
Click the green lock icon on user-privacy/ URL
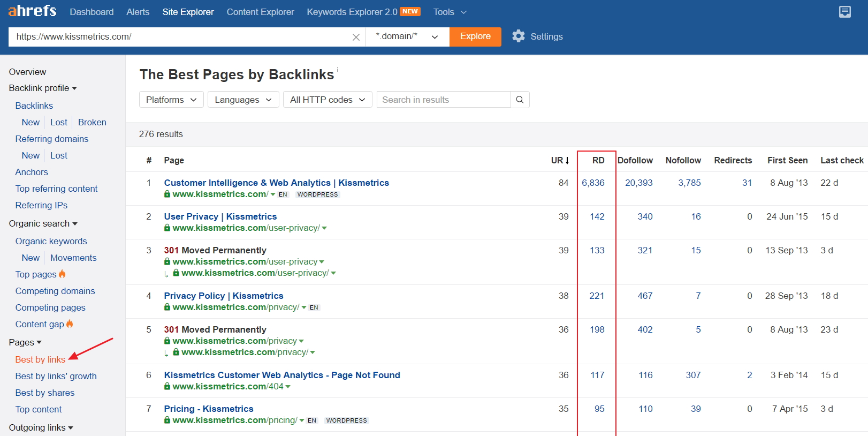[x=167, y=228]
